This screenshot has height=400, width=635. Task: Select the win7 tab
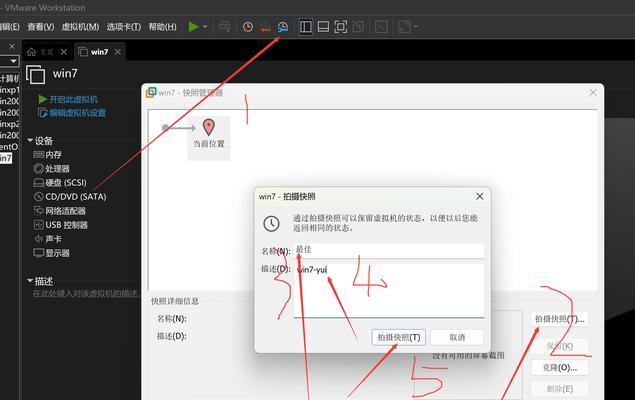coord(94,52)
